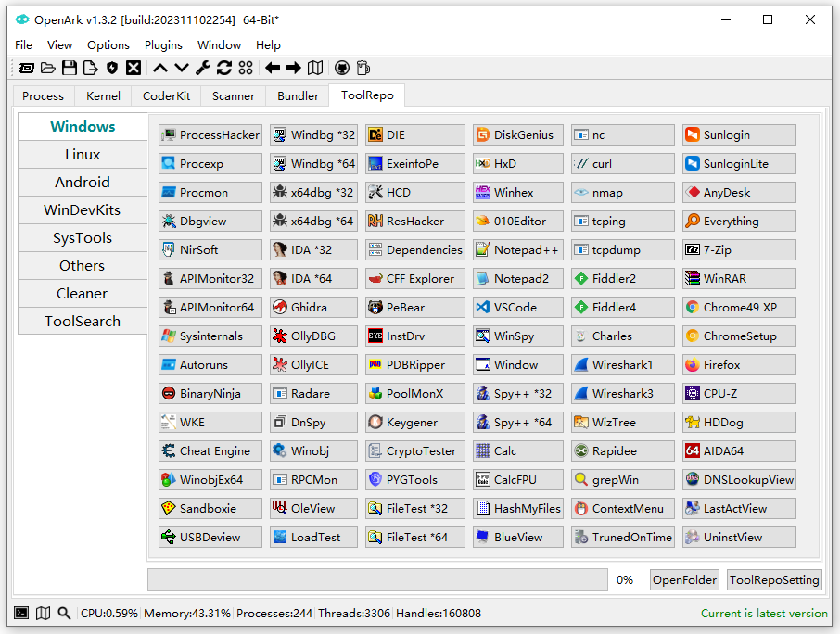The image size is (840, 634).
Task: Launch the AnyDesk tool
Action: click(739, 192)
